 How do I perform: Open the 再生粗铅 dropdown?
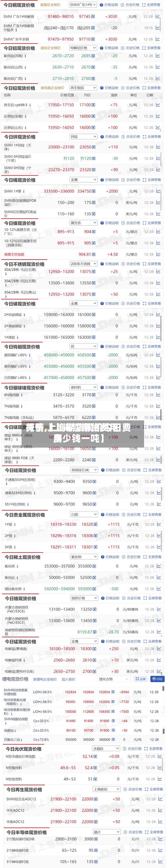tap(83, 88)
